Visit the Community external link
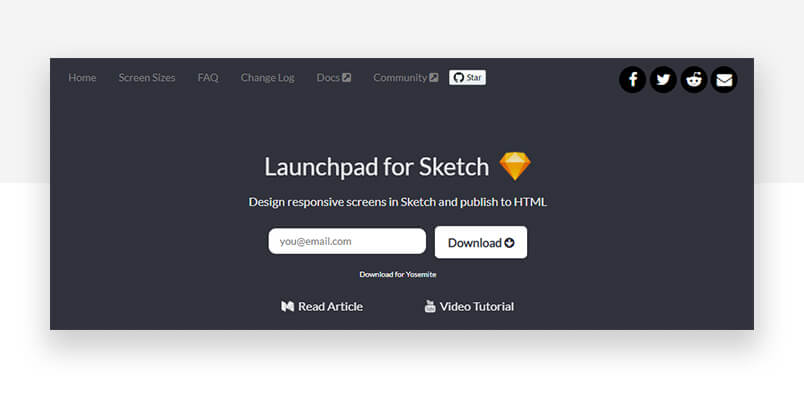Screen dimensions: 804x404 (406, 77)
